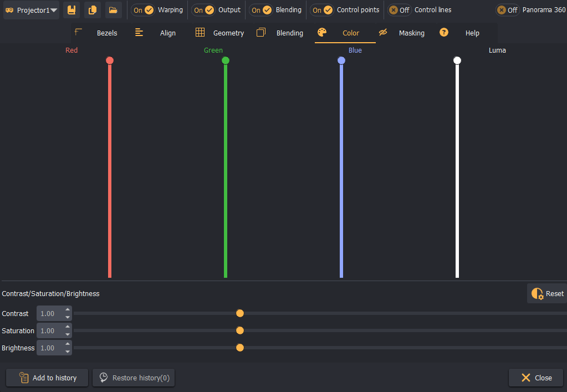Decrease Brightness with the down arrow

(68, 352)
